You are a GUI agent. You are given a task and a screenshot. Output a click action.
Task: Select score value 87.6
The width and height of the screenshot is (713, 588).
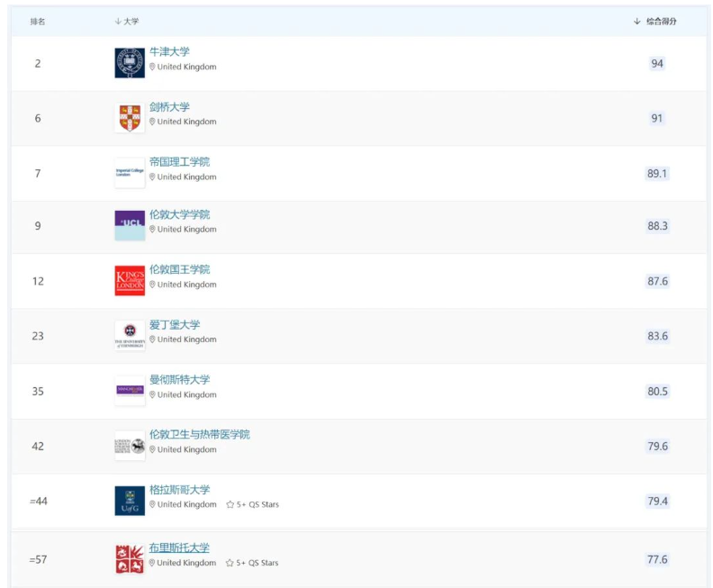pyautogui.click(x=657, y=281)
